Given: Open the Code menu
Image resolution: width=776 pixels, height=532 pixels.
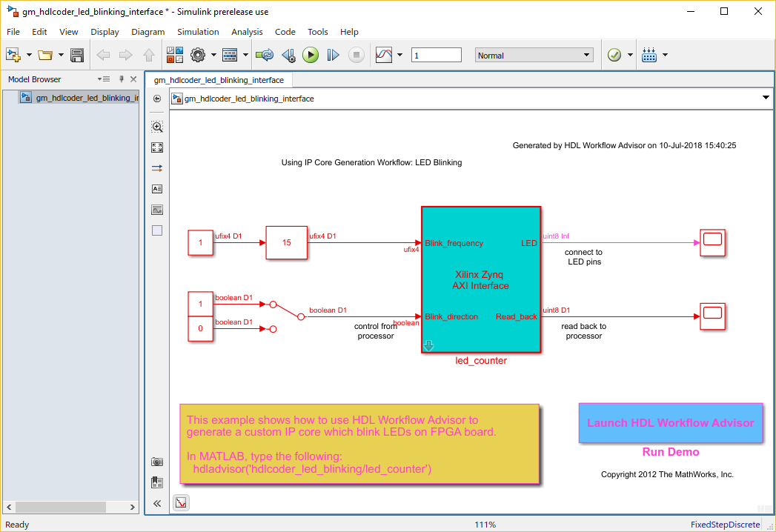Looking at the screenshot, I should click(285, 32).
